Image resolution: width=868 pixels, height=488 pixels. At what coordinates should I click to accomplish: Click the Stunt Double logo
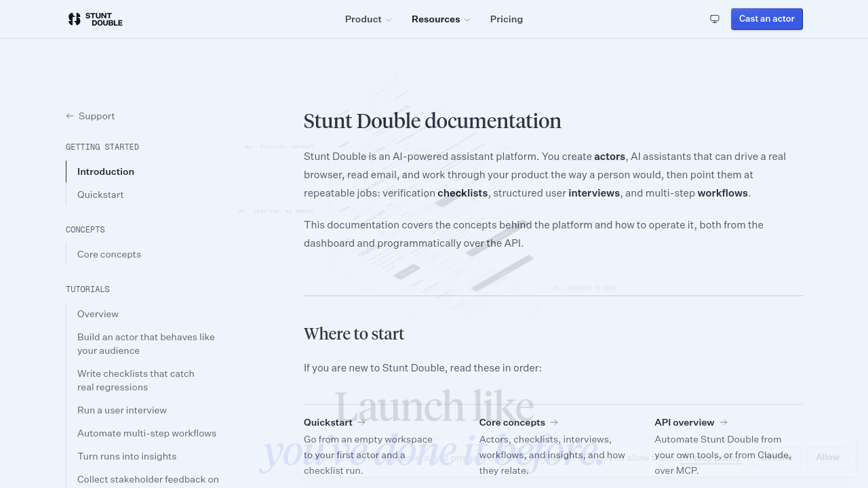pyautogui.click(x=96, y=19)
